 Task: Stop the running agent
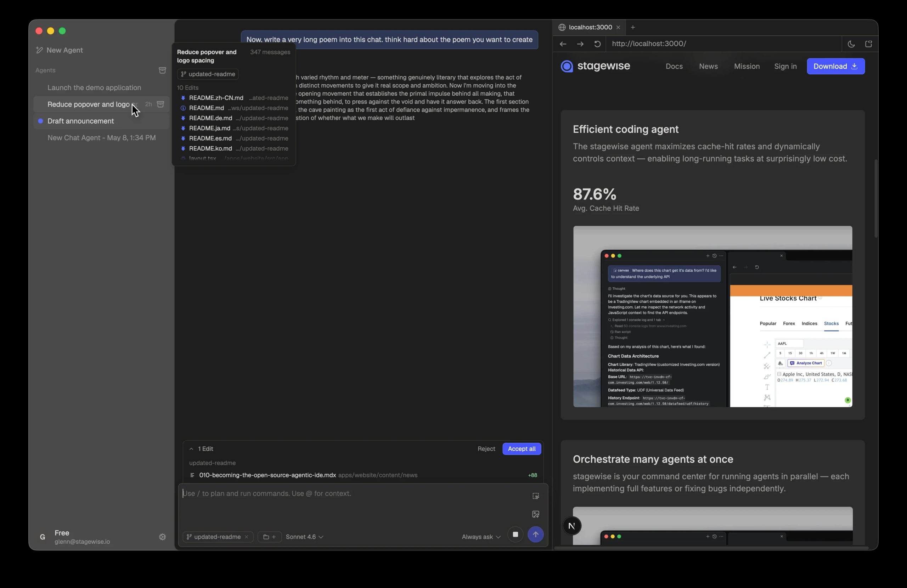515,534
